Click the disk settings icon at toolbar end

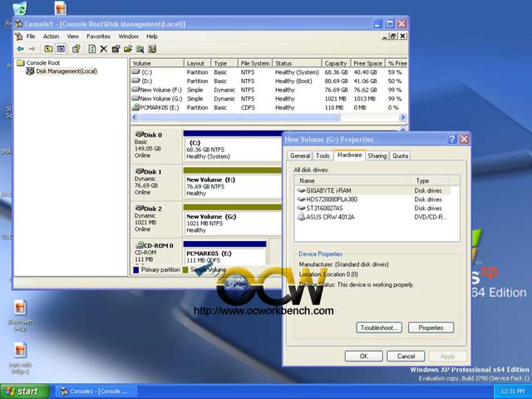[152, 49]
